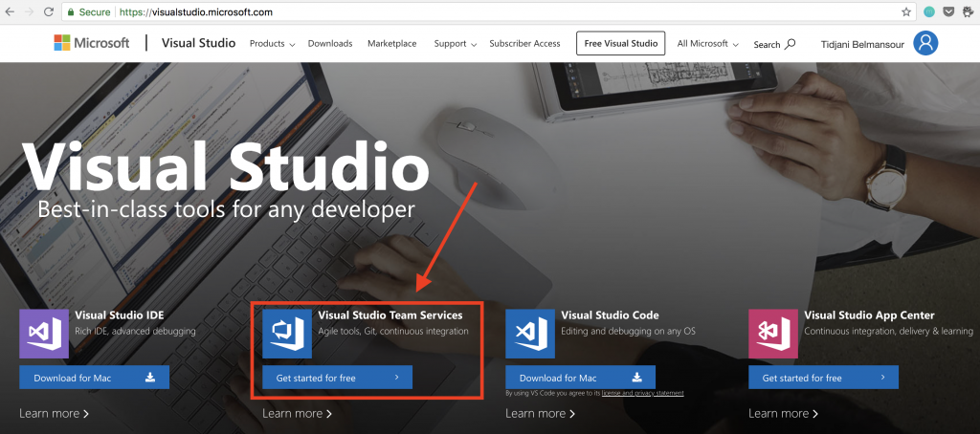
Task: Click the Visual Studio IDE heading
Action: (x=120, y=315)
